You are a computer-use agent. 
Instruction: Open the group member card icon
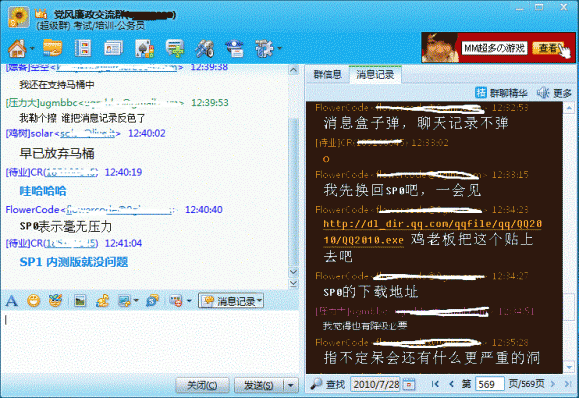click(113, 48)
